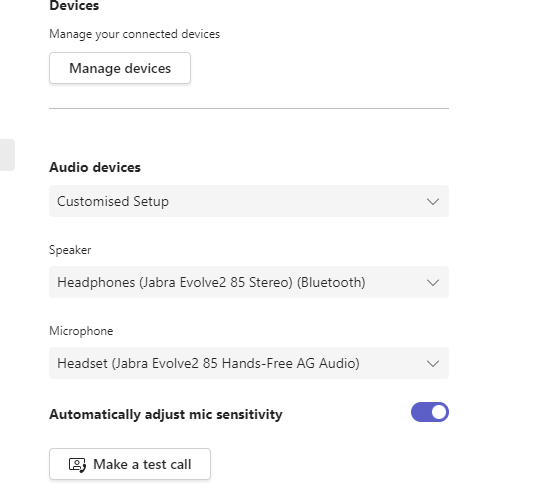
Task: Click the Audio devices section heading
Action: click(x=95, y=168)
